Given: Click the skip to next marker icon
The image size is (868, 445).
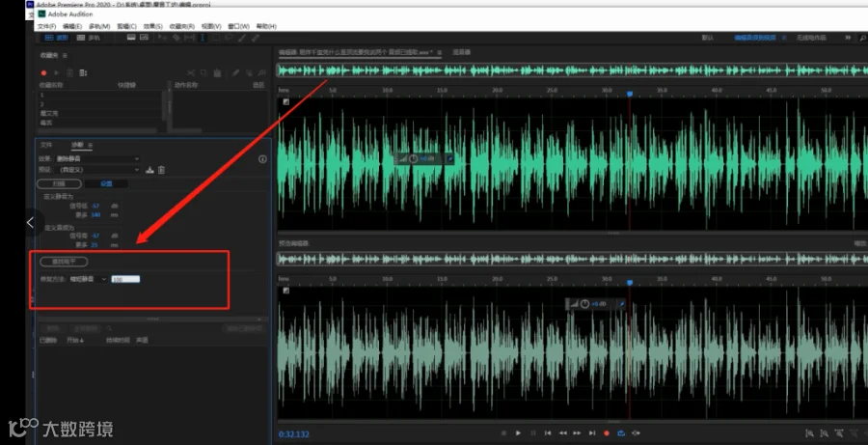Looking at the screenshot, I should pos(592,432).
